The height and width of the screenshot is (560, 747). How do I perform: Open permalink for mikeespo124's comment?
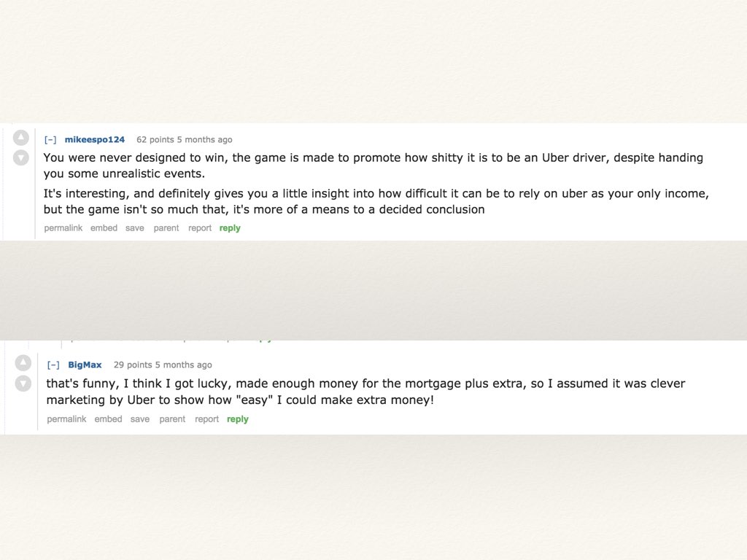point(63,228)
